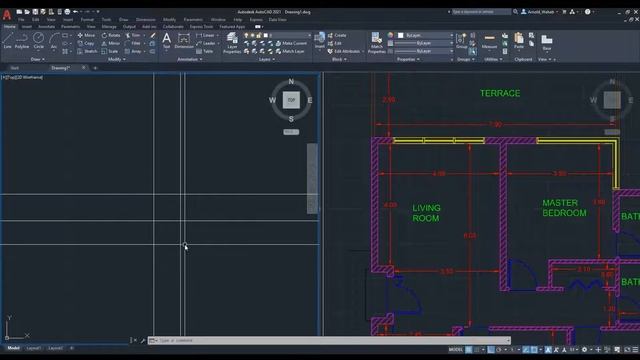Switch to the Annotate ribbon tab

point(46,27)
